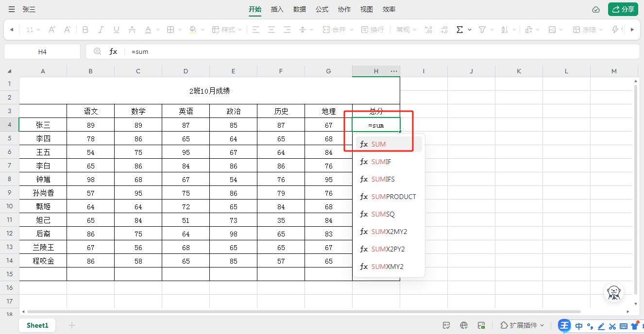This screenshot has height=334, width=644.
Task: Center align the text
Action: 271,30
